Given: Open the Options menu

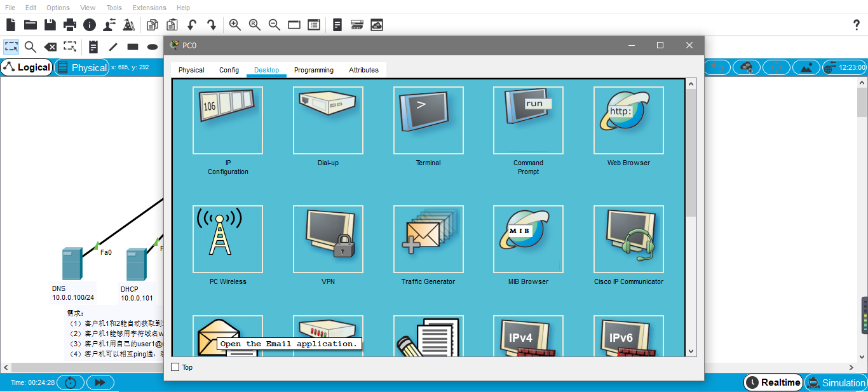Looking at the screenshot, I should pos(58,8).
